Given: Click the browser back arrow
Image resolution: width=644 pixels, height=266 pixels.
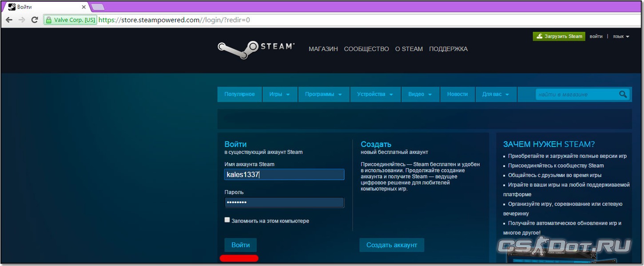Looking at the screenshot, I should [9, 20].
